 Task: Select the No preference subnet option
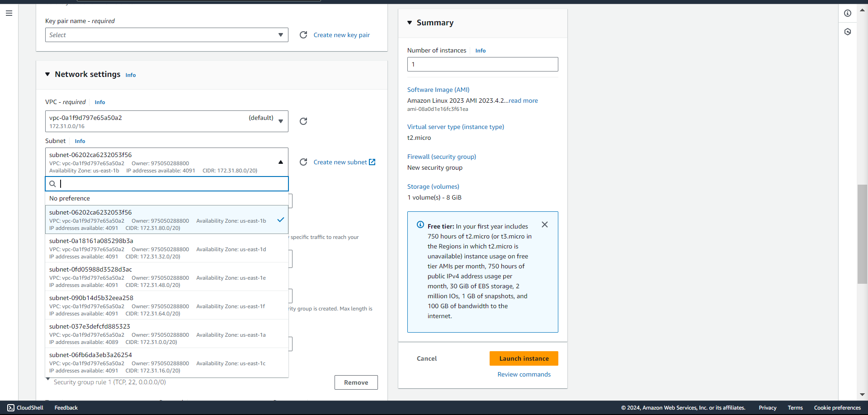tap(166, 198)
